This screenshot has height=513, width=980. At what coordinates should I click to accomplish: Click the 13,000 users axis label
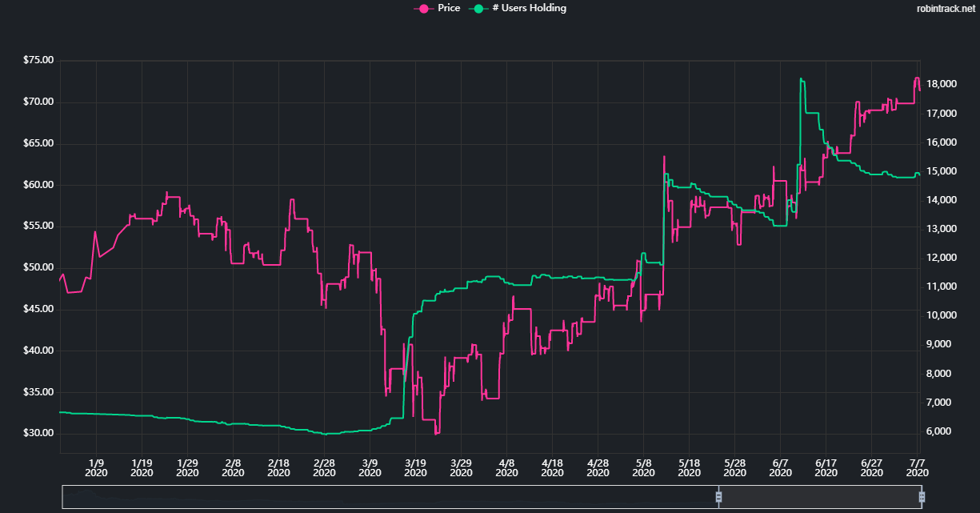pyautogui.click(x=942, y=229)
